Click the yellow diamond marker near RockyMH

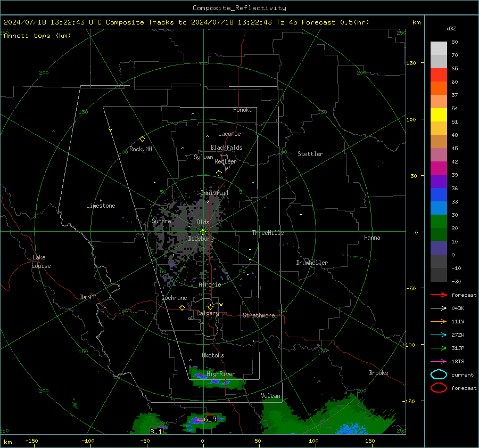click(x=142, y=139)
